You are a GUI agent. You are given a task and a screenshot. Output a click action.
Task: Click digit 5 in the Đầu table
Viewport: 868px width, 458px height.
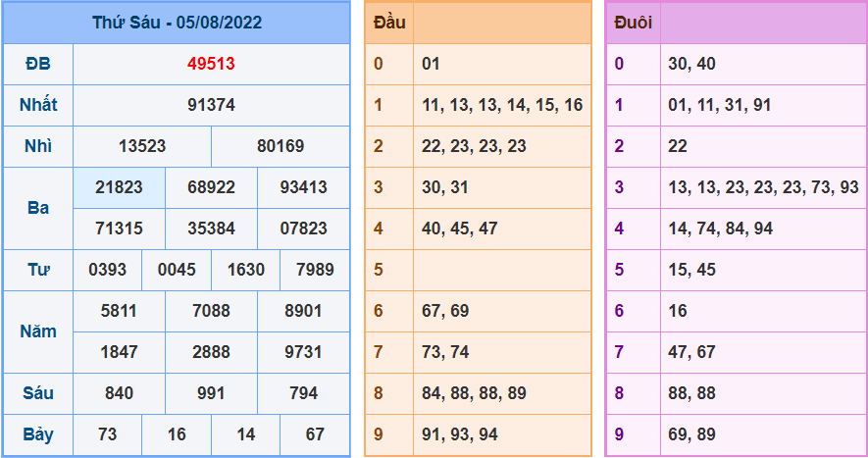tap(378, 270)
